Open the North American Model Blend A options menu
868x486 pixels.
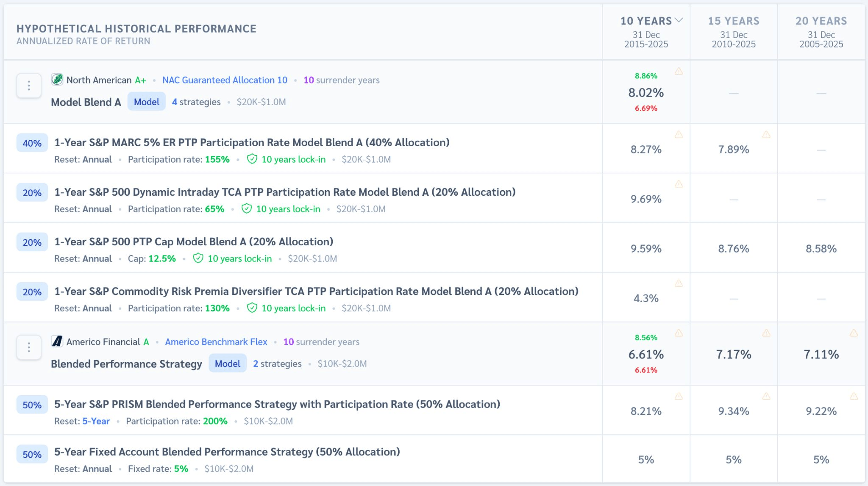tap(29, 86)
